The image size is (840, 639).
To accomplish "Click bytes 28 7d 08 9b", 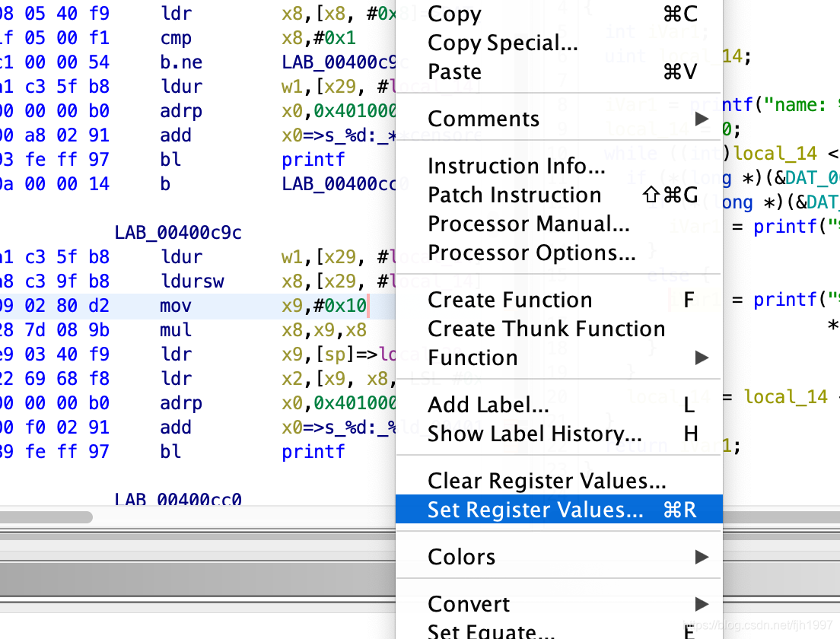I will (x=55, y=330).
